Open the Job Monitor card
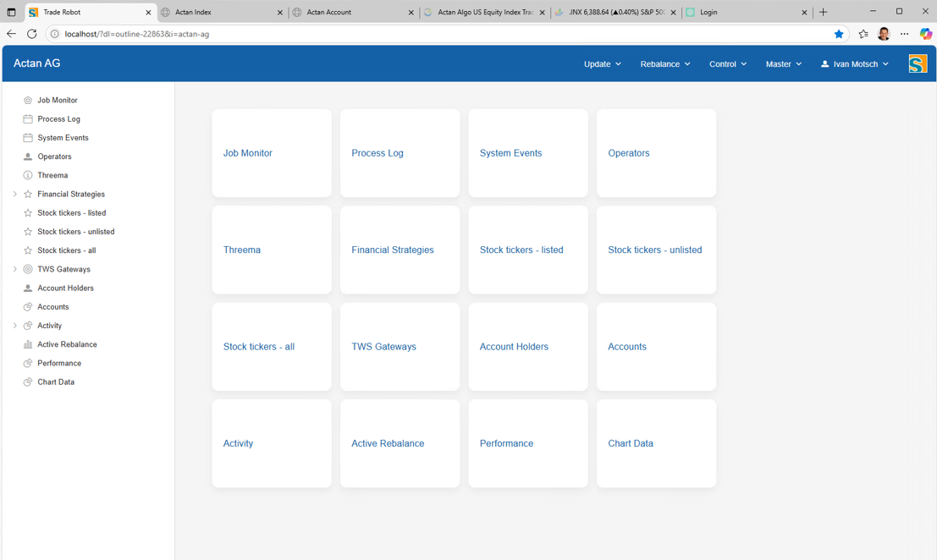Screen dimensions: 937x560 (x=272, y=153)
